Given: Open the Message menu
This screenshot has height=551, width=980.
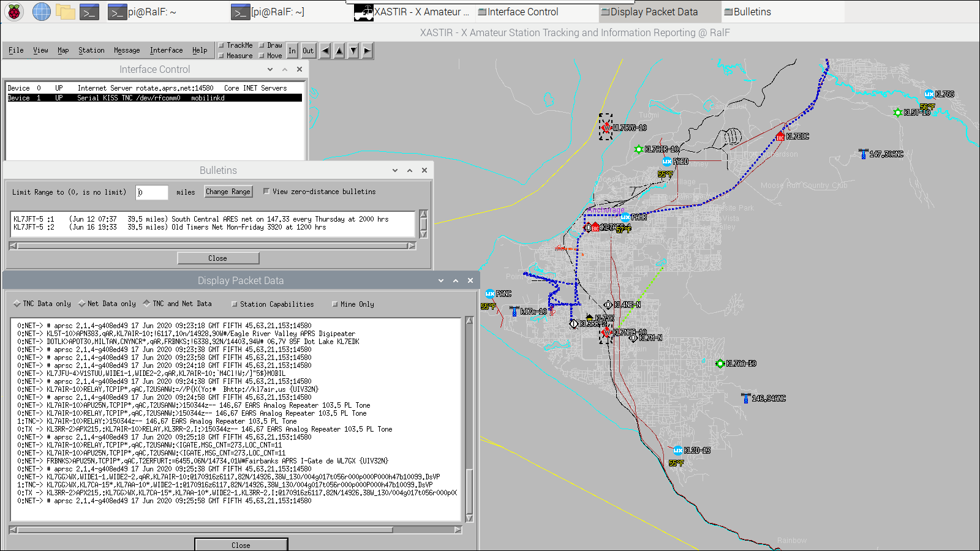Looking at the screenshot, I should pos(127,50).
